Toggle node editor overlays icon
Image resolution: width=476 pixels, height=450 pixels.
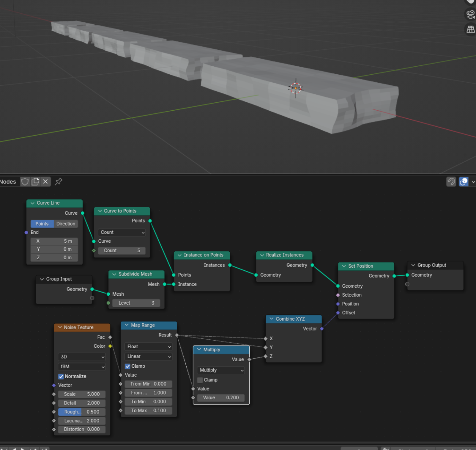[x=464, y=181]
